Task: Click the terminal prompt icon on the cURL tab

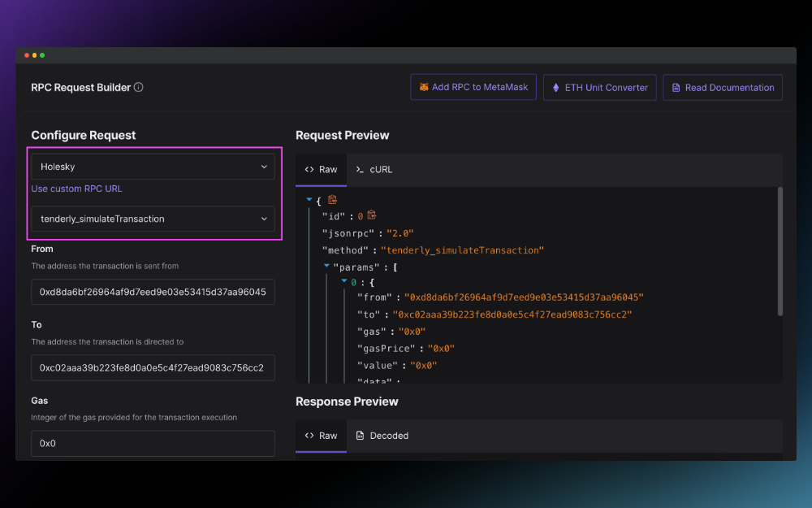Action: pos(360,170)
